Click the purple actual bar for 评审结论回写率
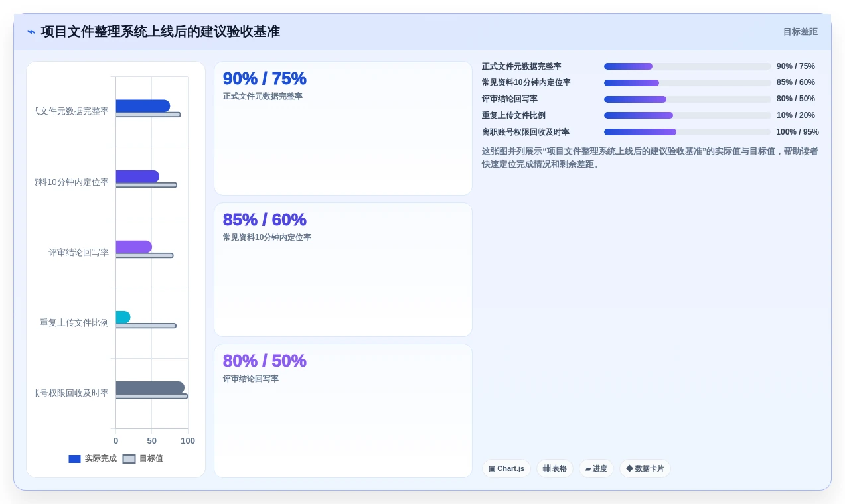This screenshot has width=845, height=504. tap(134, 247)
